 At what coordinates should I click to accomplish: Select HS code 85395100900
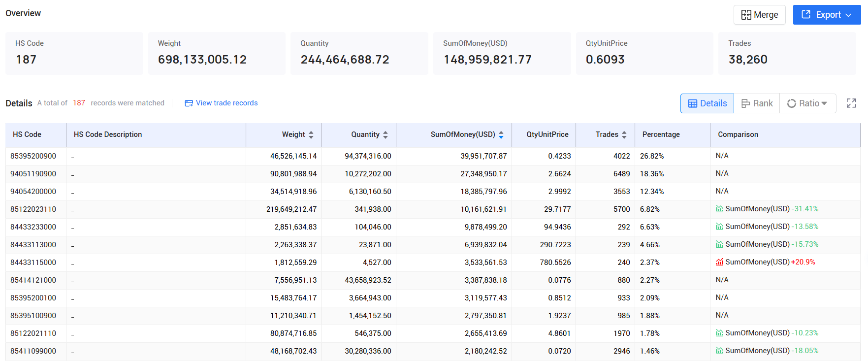[33, 316]
